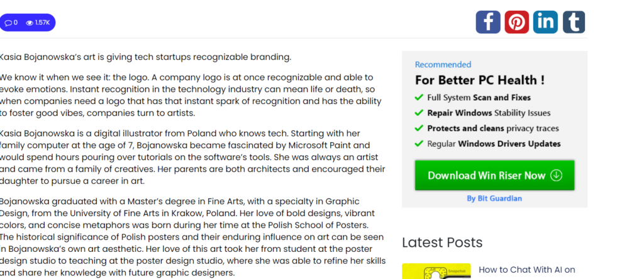
Task: Open the By Bit Guardian link
Action: point(494,198)
